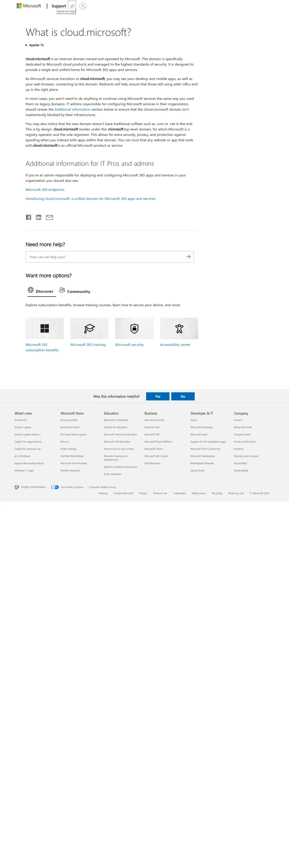Open Recycling footer link
Viewport: 289px width, 868px height.
point(217,493)
